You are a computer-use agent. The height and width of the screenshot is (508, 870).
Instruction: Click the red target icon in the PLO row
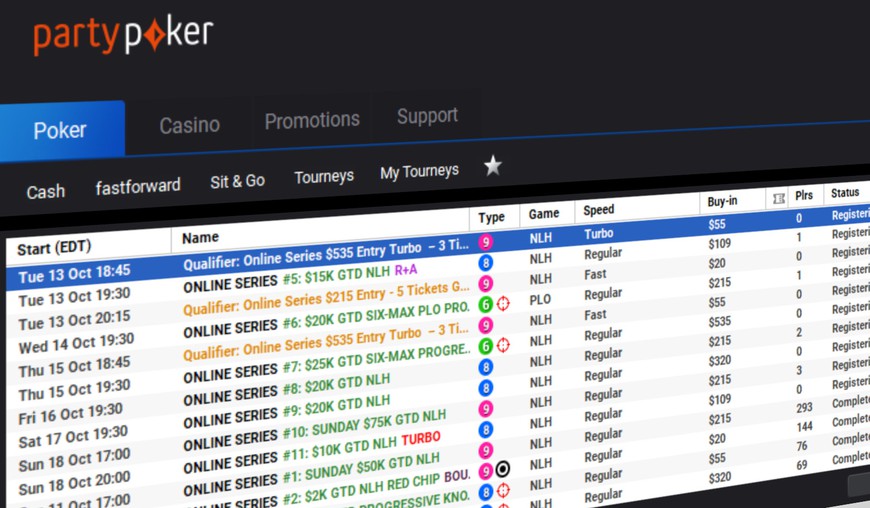(x=503, y=303)
